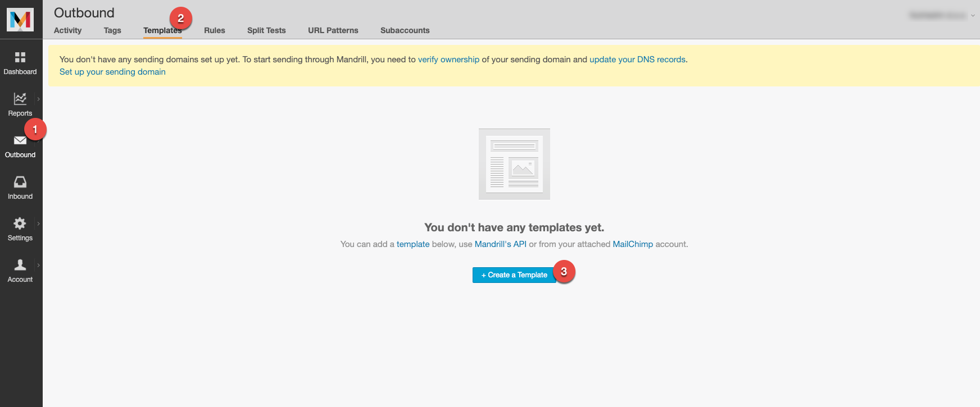Open the Account person icon
980x407 pixels.
click(20, 265)
